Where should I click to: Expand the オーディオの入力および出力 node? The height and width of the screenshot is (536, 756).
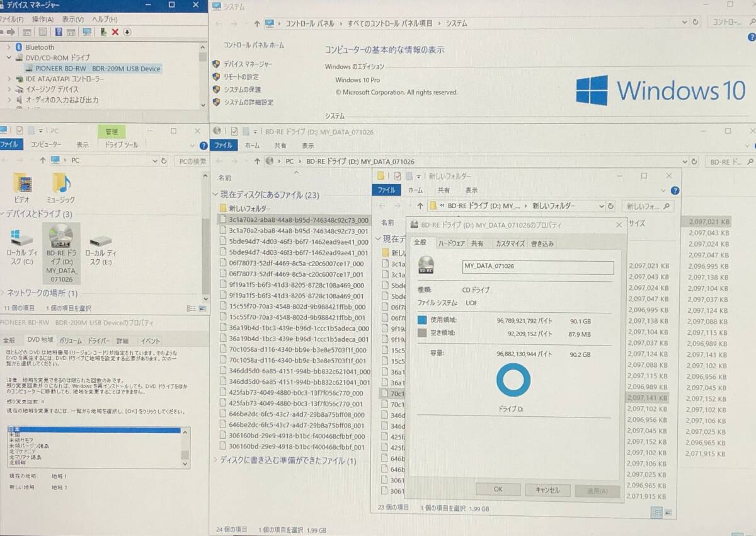[x=9, y=100]
